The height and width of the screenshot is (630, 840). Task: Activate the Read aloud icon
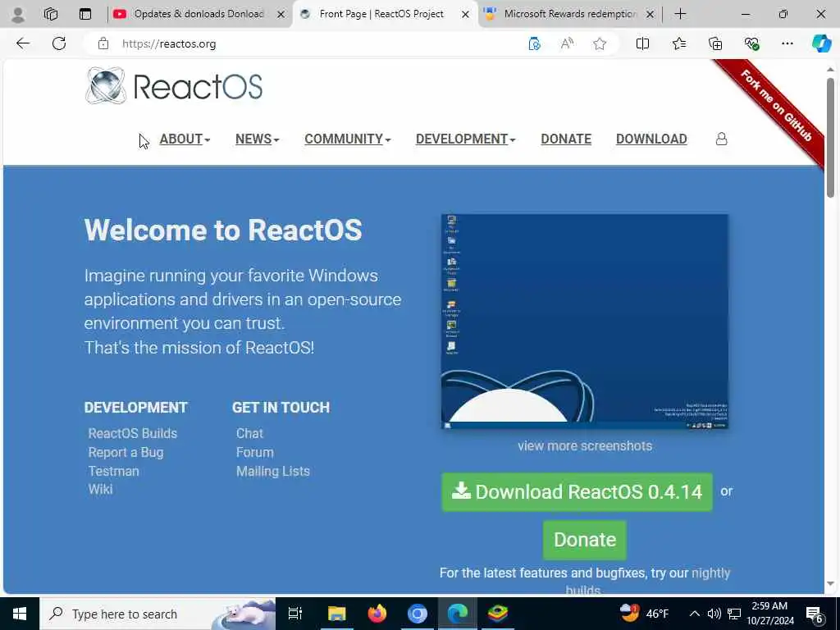point(567,43)
